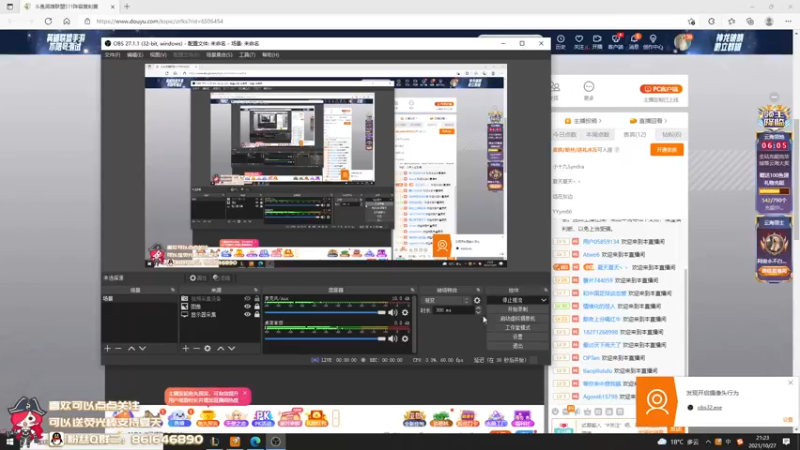
Task: Toggle lock on the display capture source
Action: coord(257,315)
